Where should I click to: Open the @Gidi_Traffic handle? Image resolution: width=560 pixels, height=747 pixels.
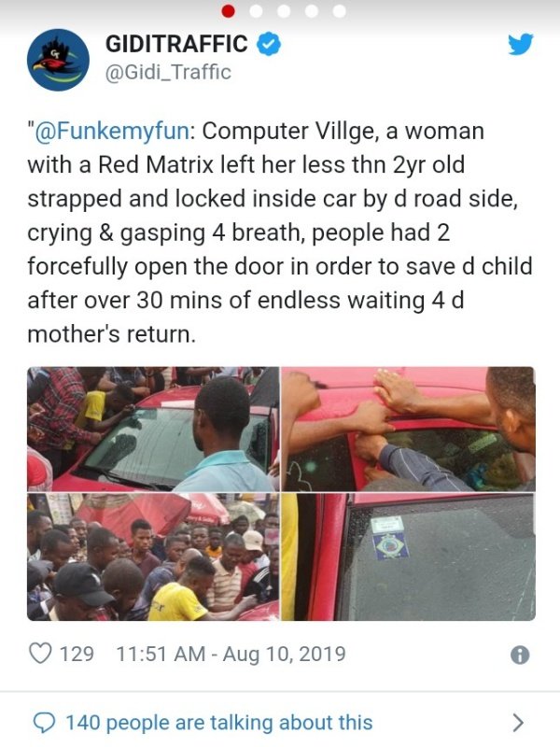coord(168,73)
